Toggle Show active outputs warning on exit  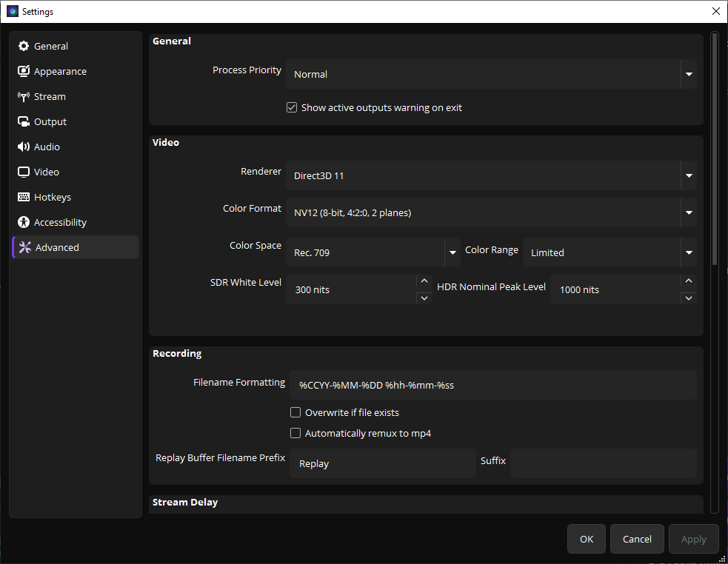point(292,108)
